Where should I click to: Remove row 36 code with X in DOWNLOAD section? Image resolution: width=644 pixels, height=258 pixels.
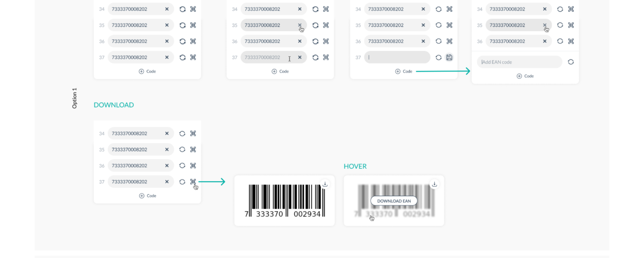click(167, 166)
